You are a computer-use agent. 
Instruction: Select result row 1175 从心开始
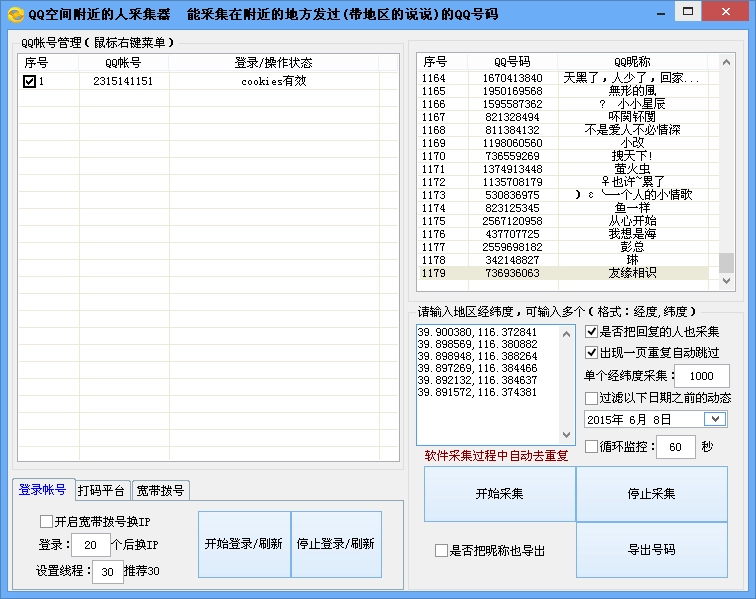563,221
